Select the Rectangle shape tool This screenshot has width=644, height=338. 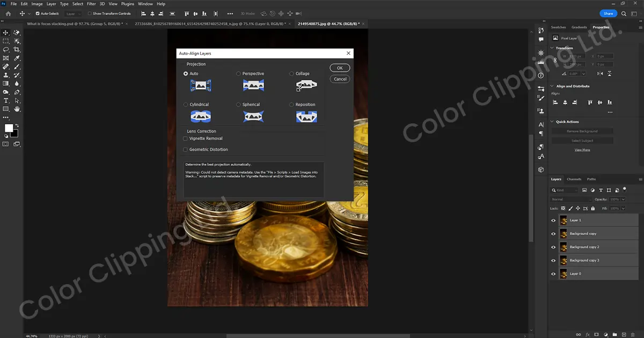point(6,109)
